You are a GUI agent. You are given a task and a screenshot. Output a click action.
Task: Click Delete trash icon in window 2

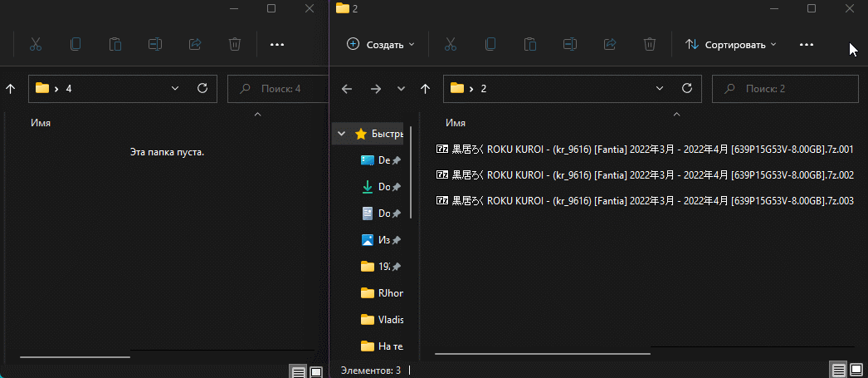click(x=650, y=44)
